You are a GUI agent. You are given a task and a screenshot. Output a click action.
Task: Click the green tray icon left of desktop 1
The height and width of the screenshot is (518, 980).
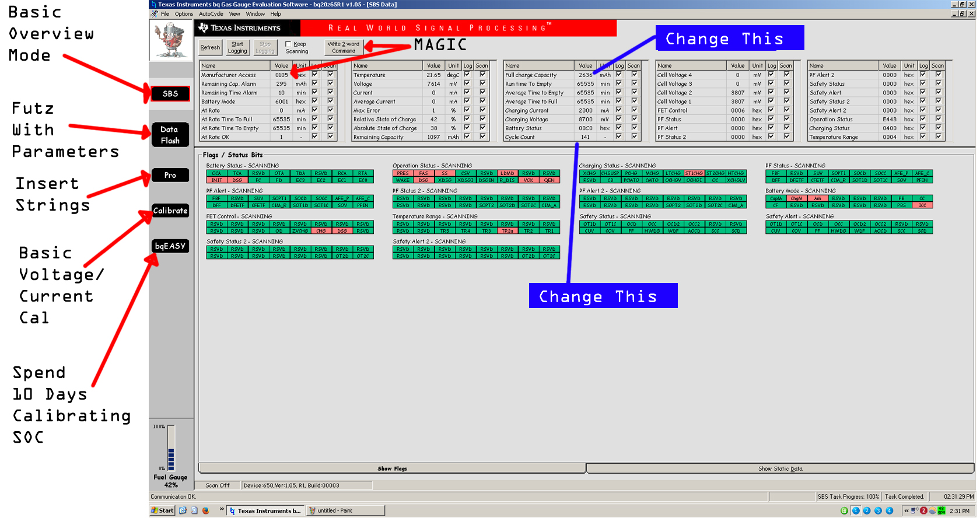(844, 510)
